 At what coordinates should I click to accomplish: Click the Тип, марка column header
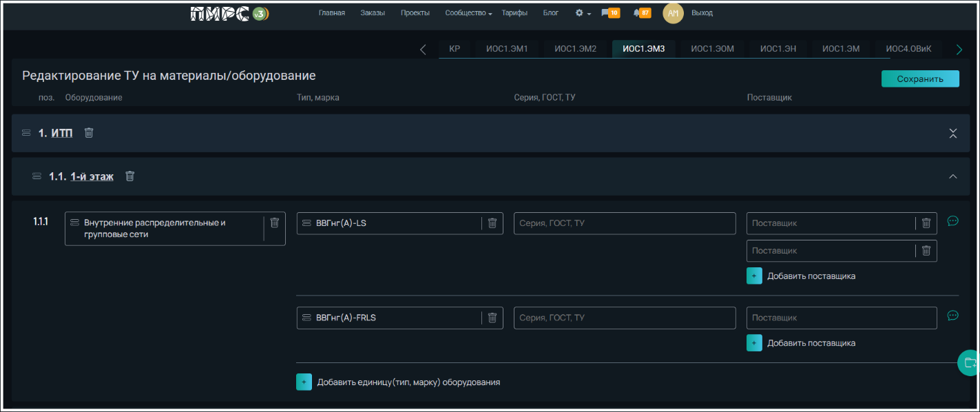[318, 98]
